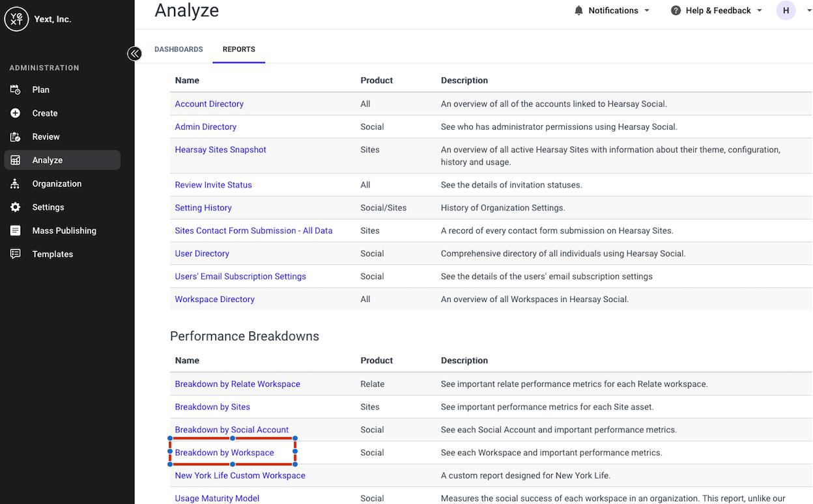Select the Plan calendar icon

pos(16,90)
